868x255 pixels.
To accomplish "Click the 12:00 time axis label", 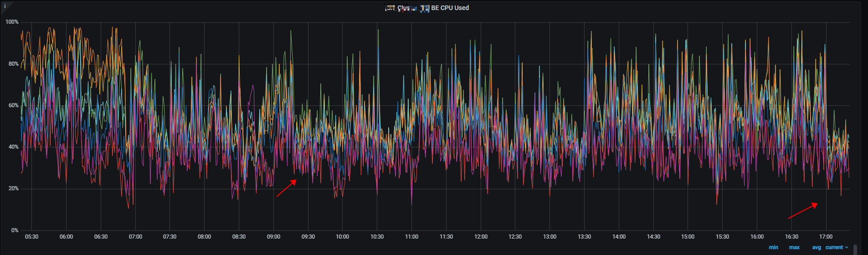I will [481, 237].
